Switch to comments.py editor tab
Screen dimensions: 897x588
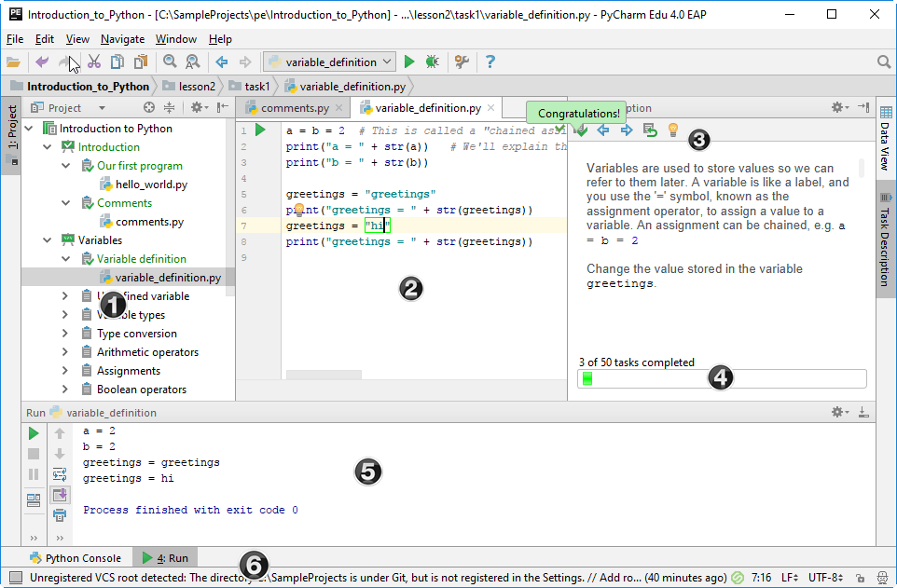294,108
